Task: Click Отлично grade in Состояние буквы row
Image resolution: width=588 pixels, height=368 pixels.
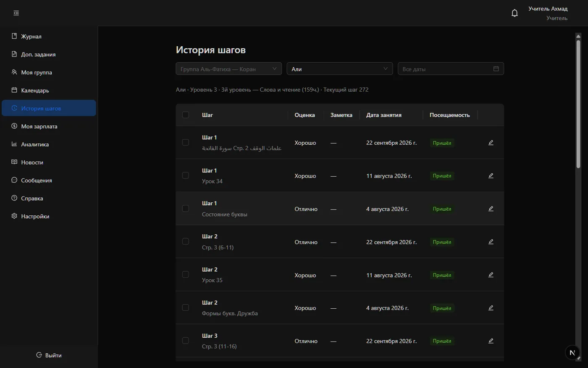Action: click(x=306, y=209)
